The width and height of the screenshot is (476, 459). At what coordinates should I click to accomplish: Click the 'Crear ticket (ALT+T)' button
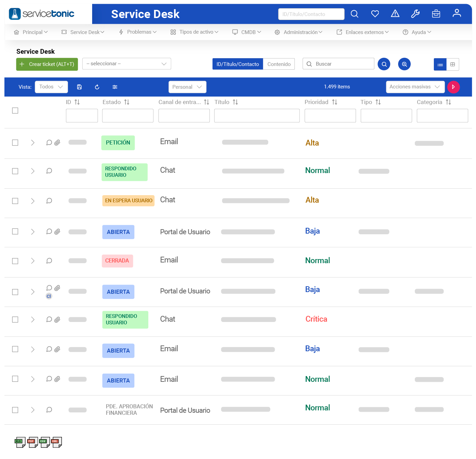tap(47, 64)
